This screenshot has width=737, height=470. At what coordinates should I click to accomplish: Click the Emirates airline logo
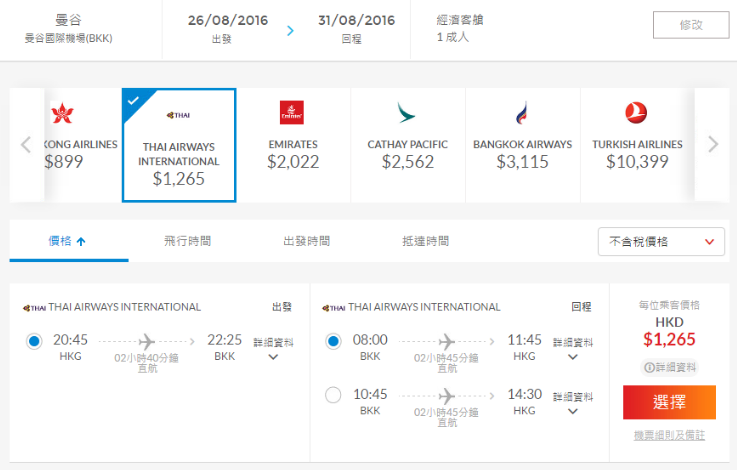tap(291, 112)
